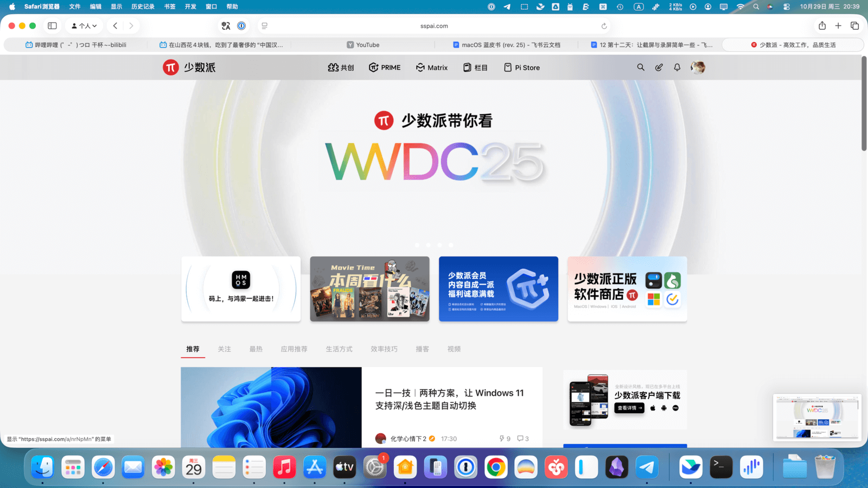
Task: Expand the 栏目 navigation menu
Action: click(475, 67)
